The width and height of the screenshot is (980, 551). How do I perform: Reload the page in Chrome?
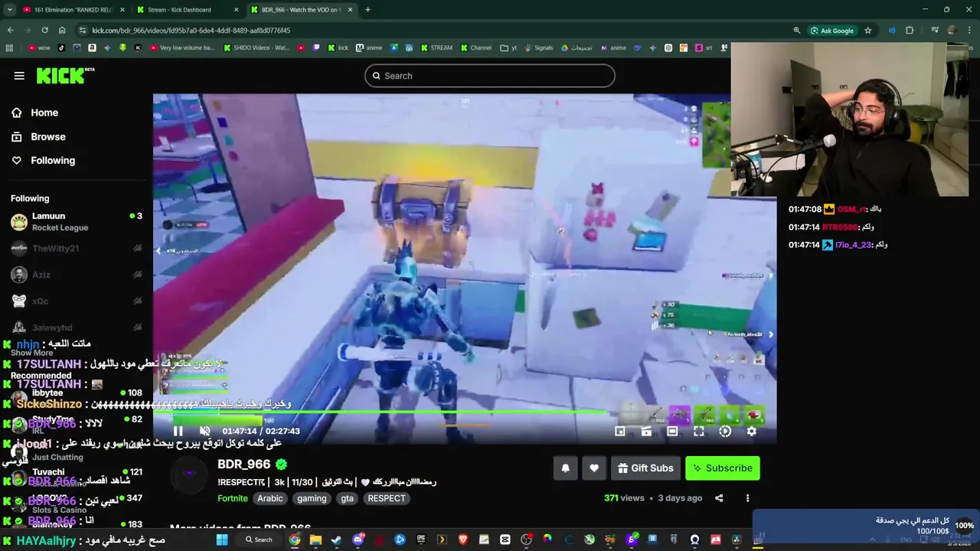(x=44, y=30)
